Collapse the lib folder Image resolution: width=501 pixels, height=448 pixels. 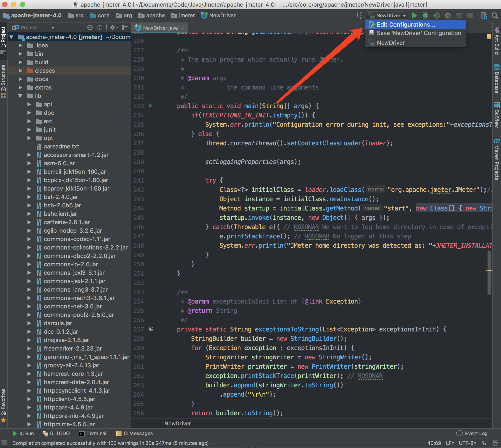coord(20,96)
